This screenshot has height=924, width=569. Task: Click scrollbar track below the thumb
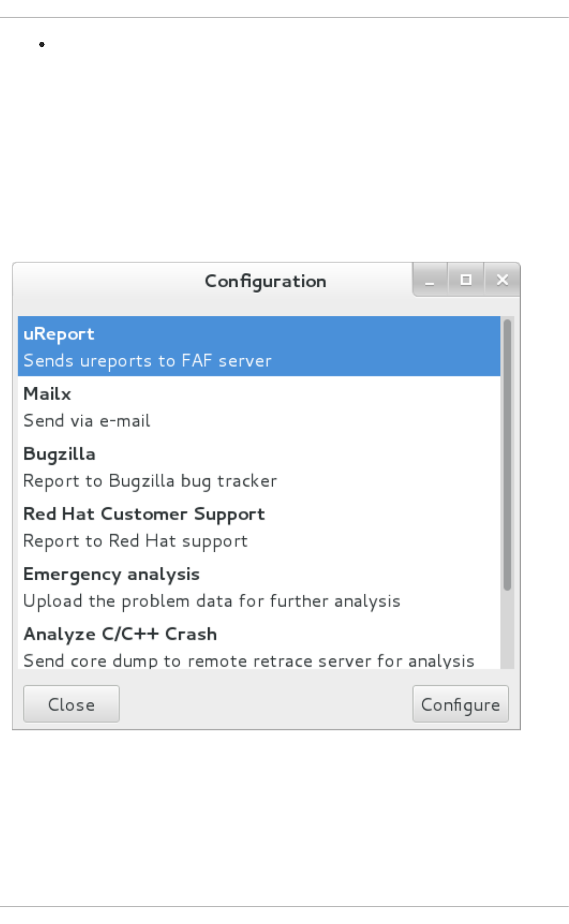tap(507, 629)
